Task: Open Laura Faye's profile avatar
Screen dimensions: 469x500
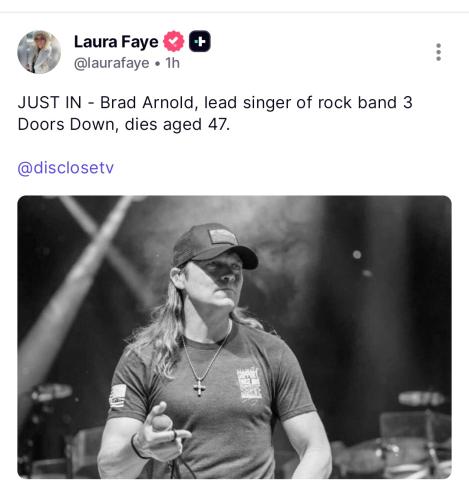Action: (39, 52)
